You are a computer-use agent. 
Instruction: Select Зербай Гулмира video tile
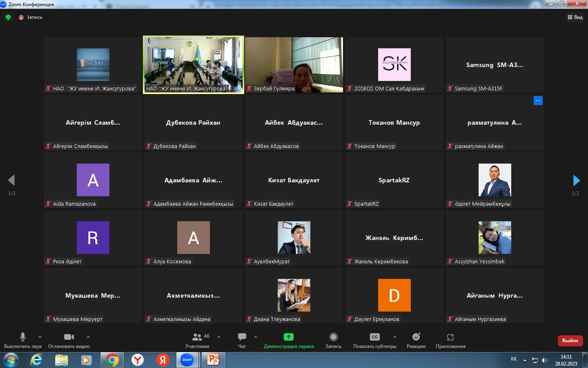(x=294, y=65)
